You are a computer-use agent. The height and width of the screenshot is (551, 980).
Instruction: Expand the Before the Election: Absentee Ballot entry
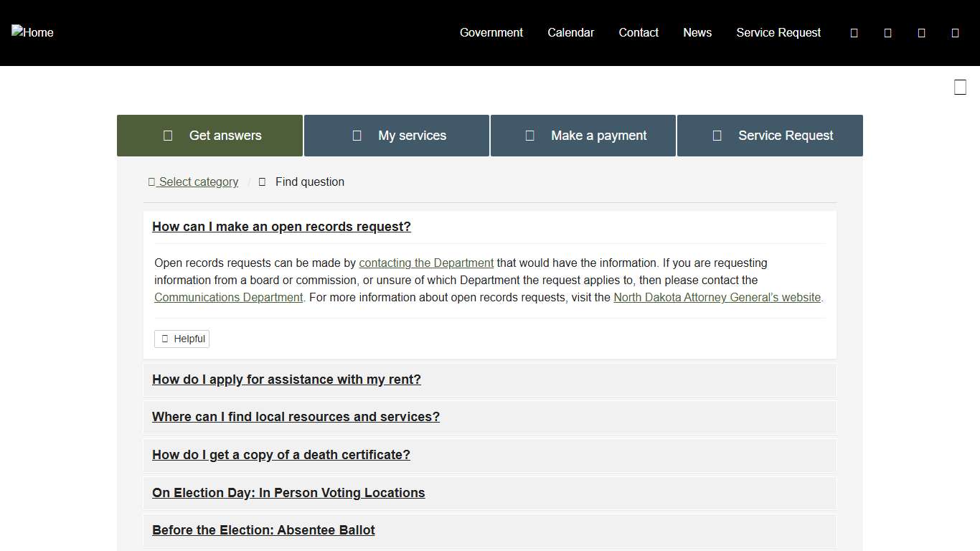(x=263, y=529)
